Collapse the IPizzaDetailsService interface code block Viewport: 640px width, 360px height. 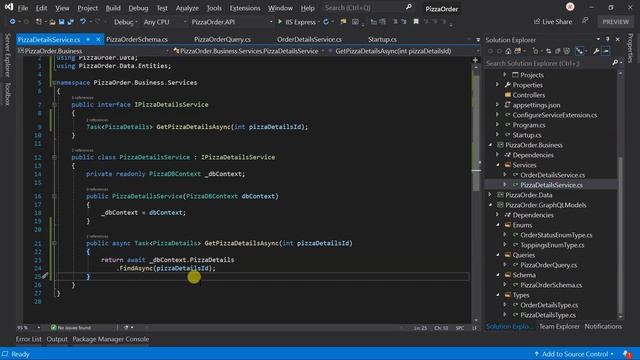54,105
